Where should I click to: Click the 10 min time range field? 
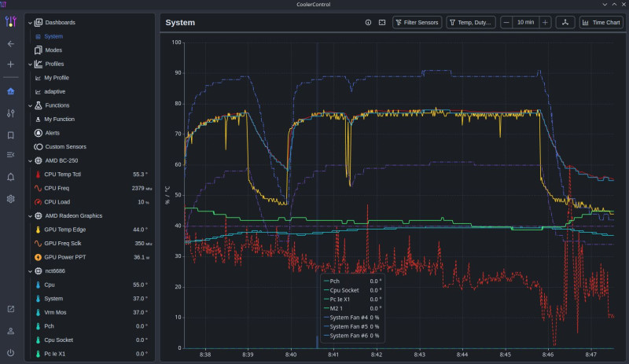tap(526, 23)
